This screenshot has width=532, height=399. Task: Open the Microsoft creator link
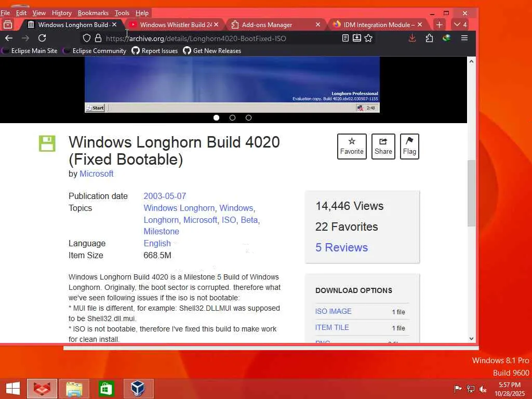click(x=96, y=174)
